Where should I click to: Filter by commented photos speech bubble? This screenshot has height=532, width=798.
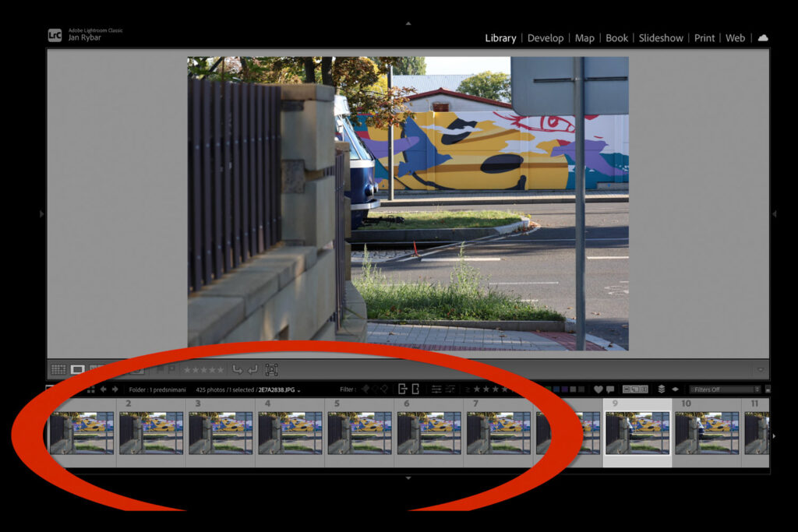pos(610,389)
